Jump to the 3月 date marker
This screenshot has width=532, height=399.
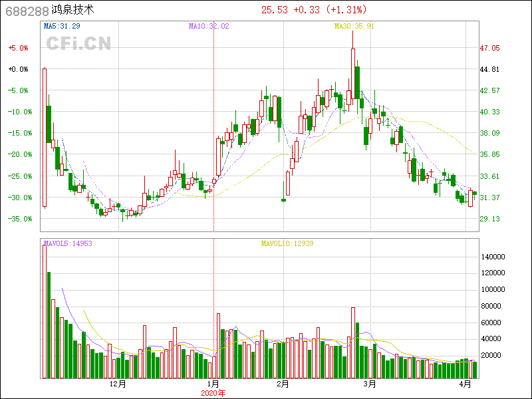point(369,384)
